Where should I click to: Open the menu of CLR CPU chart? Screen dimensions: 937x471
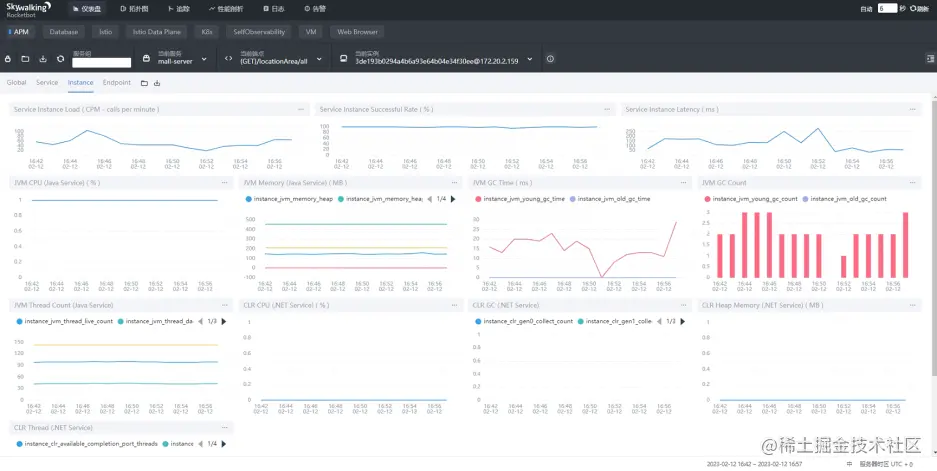tap(454, 305)
